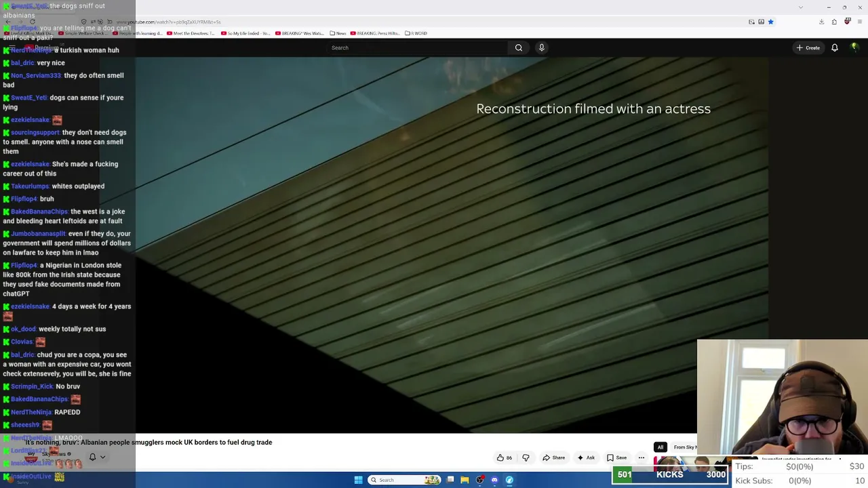Click the video title about Albanian smugglers
The height and width of the screenshot is (488, 868).
click(x=149, y=442)
